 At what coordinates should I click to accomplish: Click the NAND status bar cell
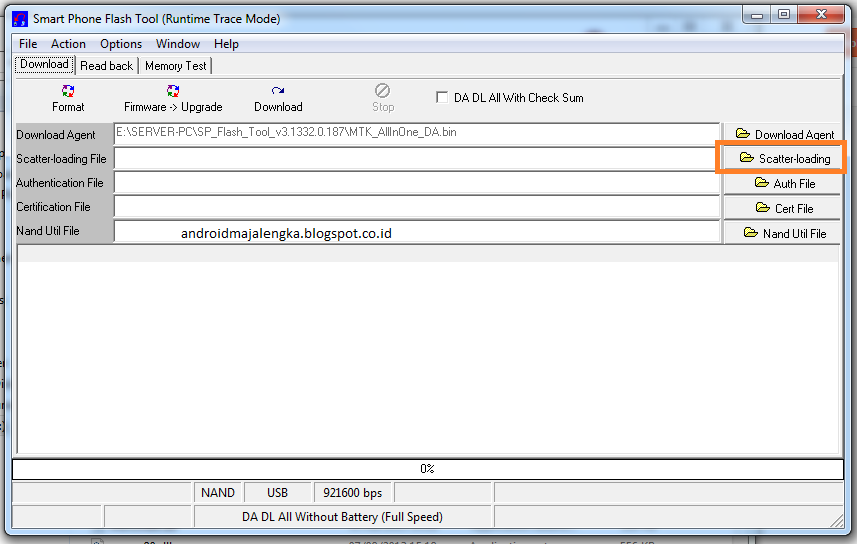tap(218, 493)
